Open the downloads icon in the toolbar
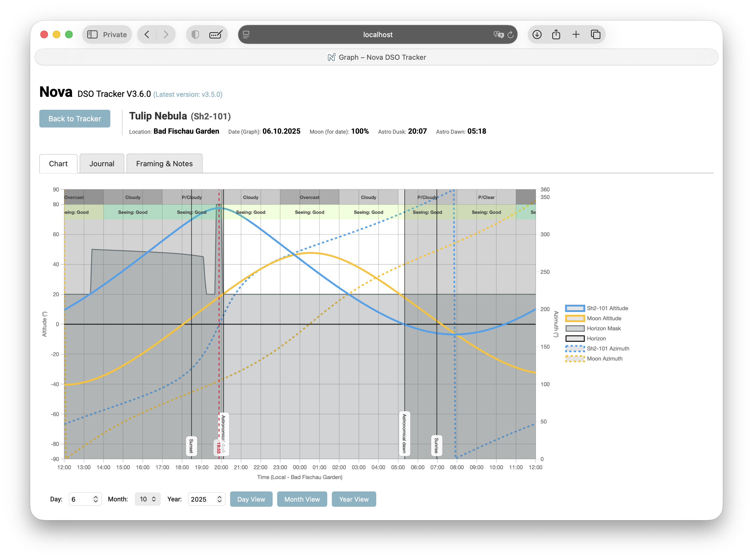This screenshot has width=753, height=560. point(537,35)
